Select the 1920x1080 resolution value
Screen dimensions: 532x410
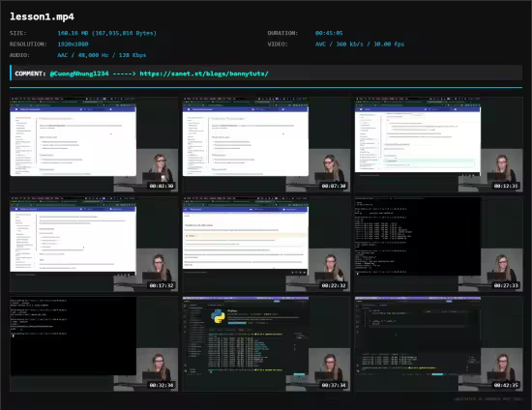pos(73,44)
